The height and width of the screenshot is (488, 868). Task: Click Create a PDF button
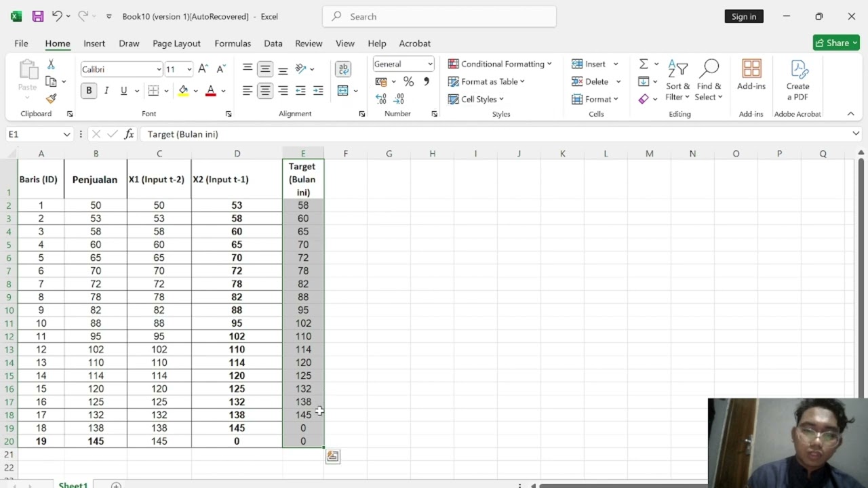point(798,80)
